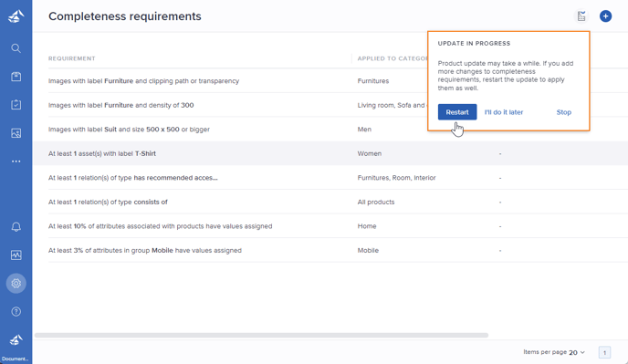The height and width of the screenshot is (364, 628).
Task: Click the sailboat logo at sidebar top
Action: click(16, 16)
